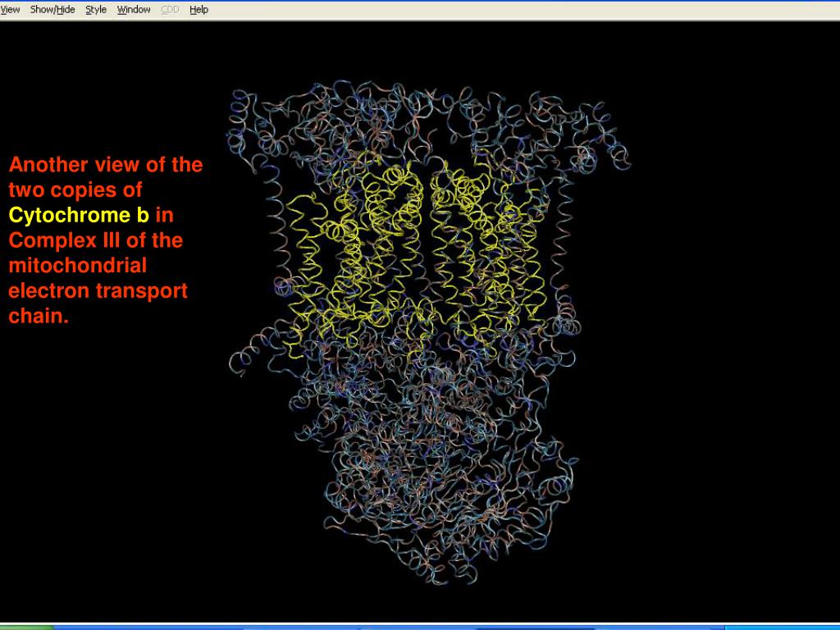840x630 pixels.
Task: Open the Window menu
Action: tap(134, 10)
